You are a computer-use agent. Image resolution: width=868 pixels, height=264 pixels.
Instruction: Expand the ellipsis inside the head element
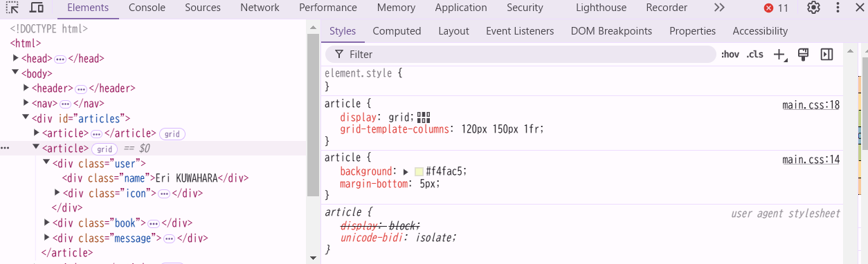click(x=60, y=59)
